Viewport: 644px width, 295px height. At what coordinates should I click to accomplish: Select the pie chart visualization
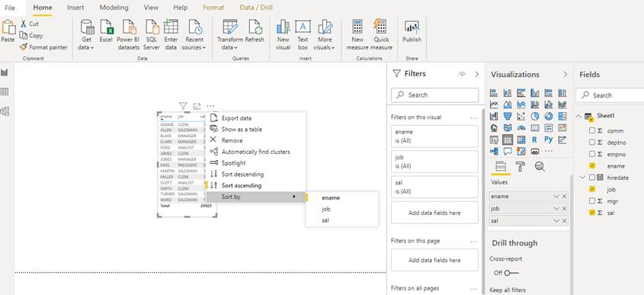(x=534, y=117)
